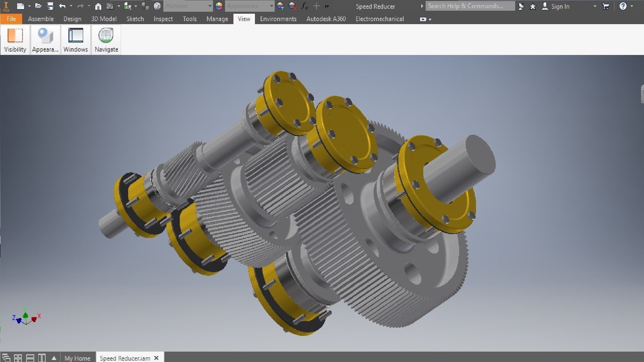
Task: Click the Save icon in quick access toolbar
Action: [x=50, y=6]
